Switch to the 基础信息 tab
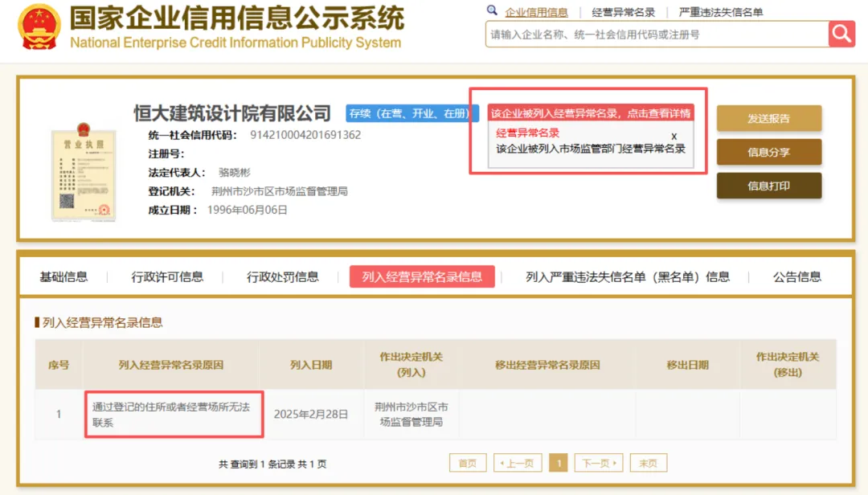 [64, 276]
